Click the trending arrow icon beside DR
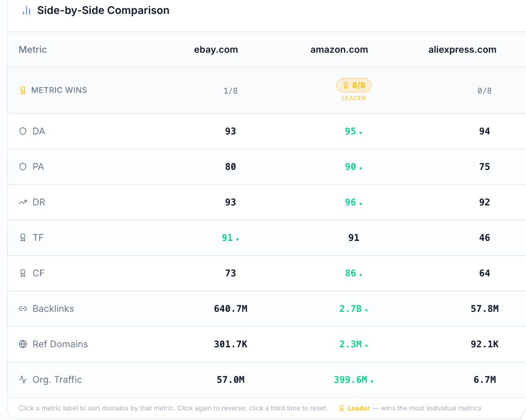Image resolution: width=526 pixels, height=420 pixels. (23, 202)
